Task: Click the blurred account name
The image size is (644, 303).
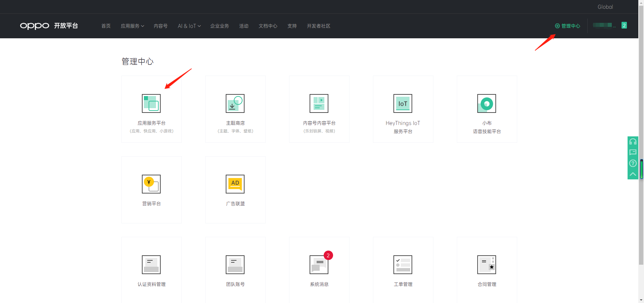Action: (x=604, y=25)
